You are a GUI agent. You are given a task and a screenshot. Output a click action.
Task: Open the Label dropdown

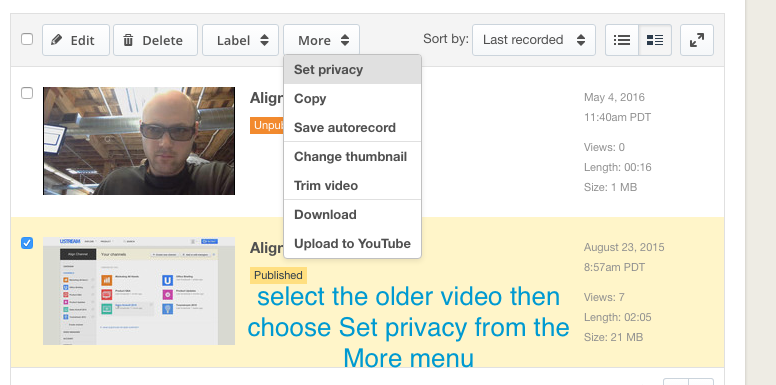point(241,40)
